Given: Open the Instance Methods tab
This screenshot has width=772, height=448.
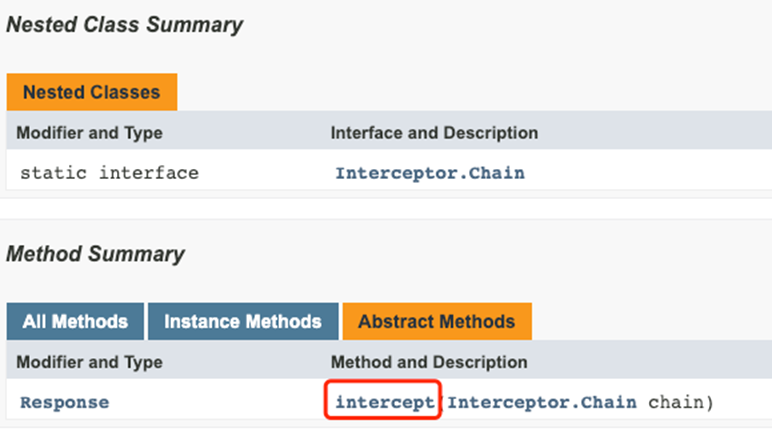Looking at the screenshot, I should (243, 322).
